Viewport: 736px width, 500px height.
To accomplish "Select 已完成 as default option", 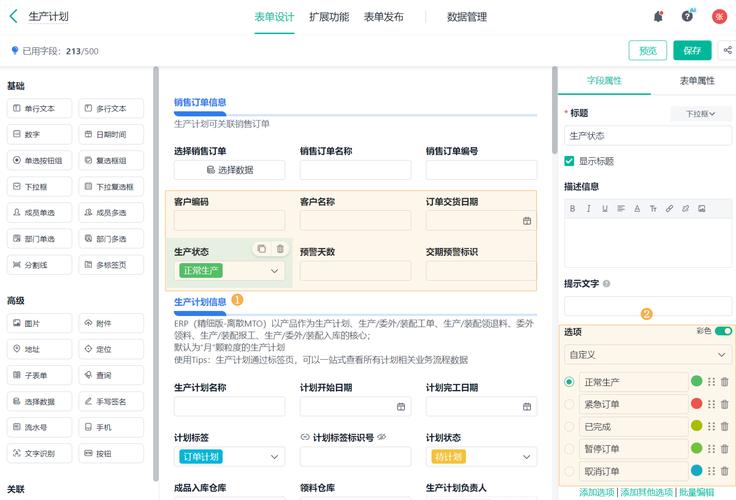I will (x=569, y=426).
